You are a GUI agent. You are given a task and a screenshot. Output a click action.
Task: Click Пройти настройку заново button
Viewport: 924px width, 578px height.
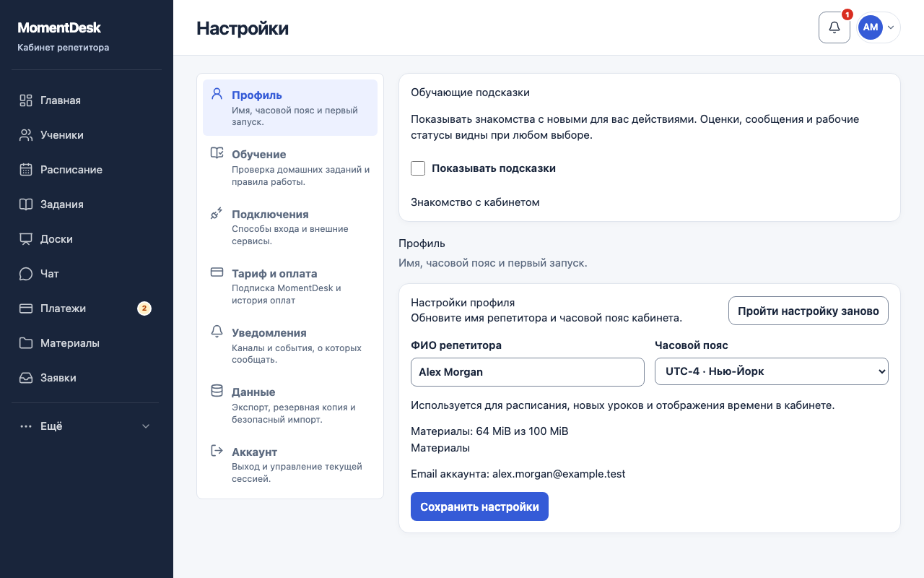pos(808,311)
